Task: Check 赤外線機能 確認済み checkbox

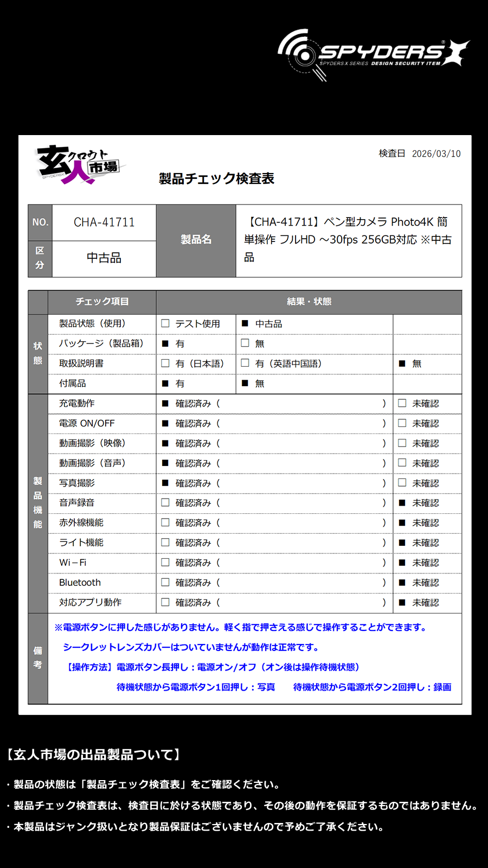Action: pyautogui.click(x=165, y=522)
